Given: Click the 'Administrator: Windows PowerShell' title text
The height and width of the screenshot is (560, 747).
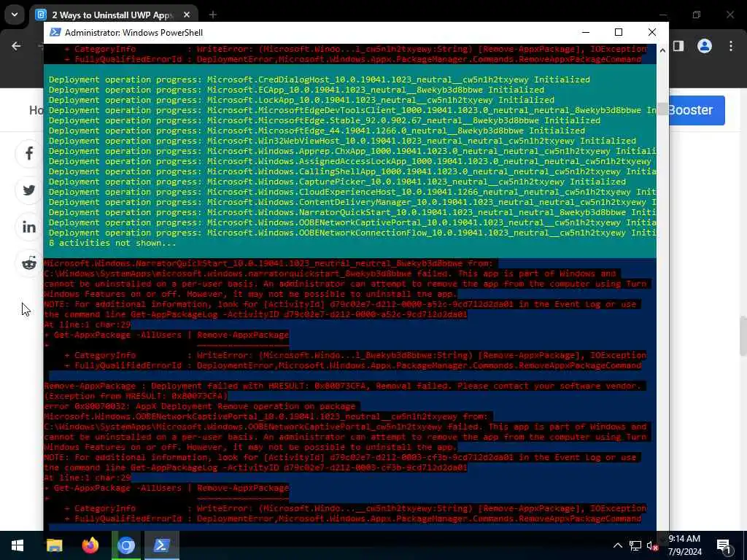Looking at the screenshot, I should point(134,32).
